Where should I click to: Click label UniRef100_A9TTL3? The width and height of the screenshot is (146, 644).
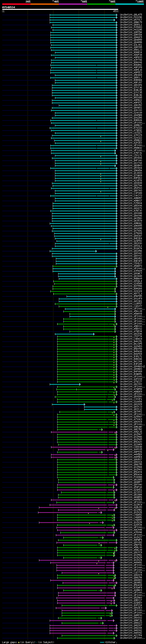[131, 294]
